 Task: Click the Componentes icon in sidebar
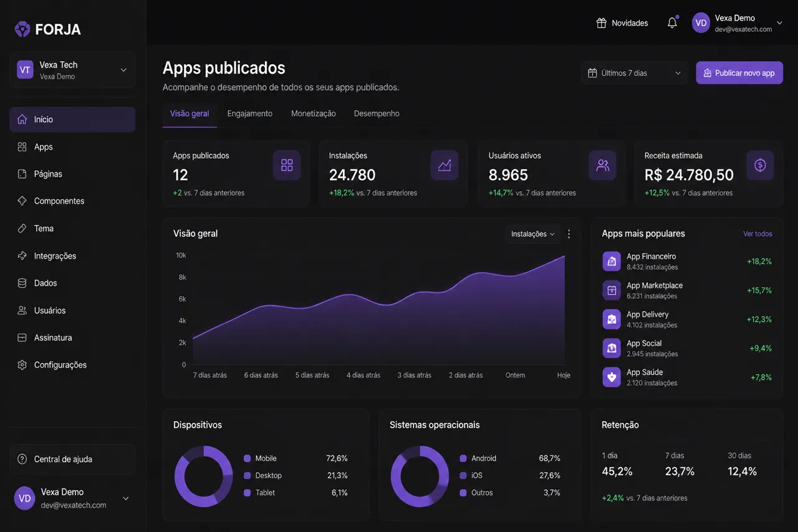point(22,201)
